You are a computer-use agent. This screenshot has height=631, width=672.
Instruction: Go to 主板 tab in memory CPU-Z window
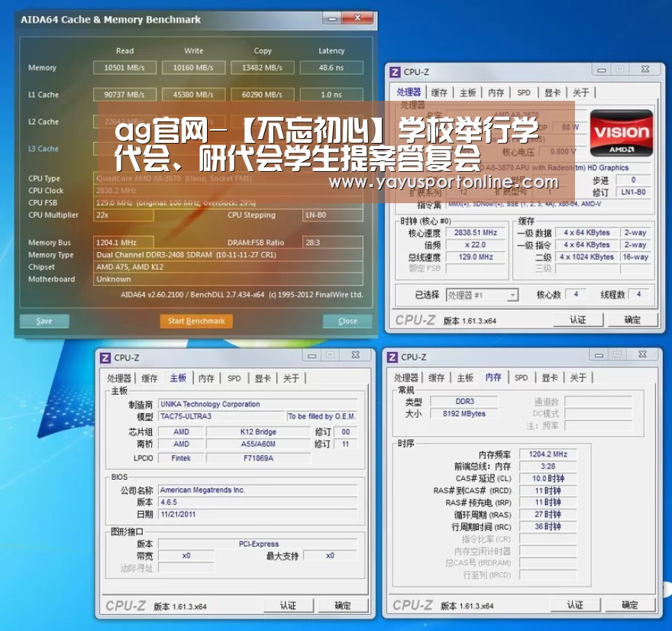[464, 377]
